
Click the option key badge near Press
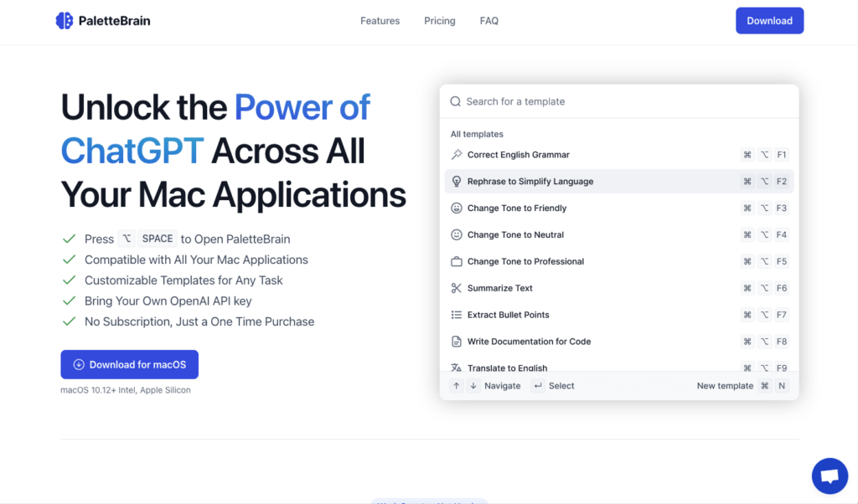(127, 239)
